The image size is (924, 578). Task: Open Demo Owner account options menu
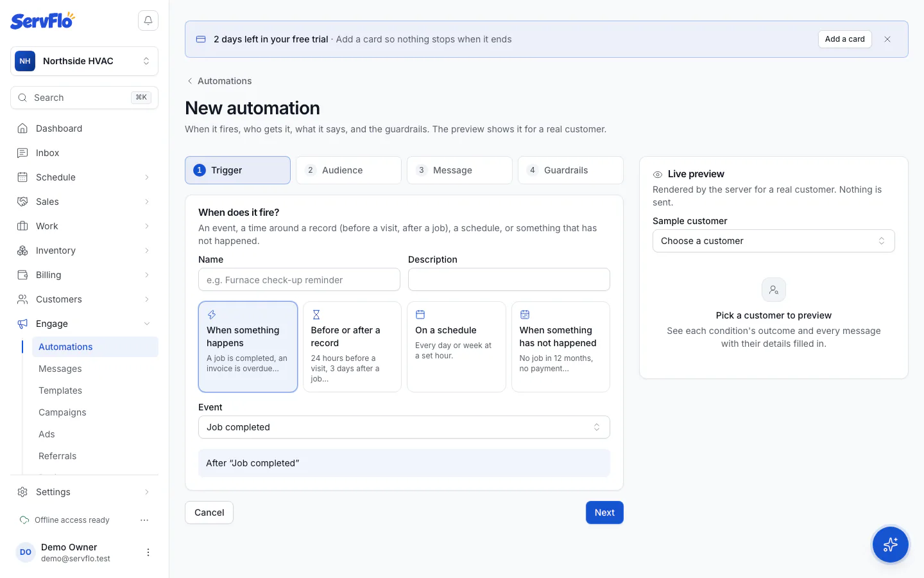(148, 552)
